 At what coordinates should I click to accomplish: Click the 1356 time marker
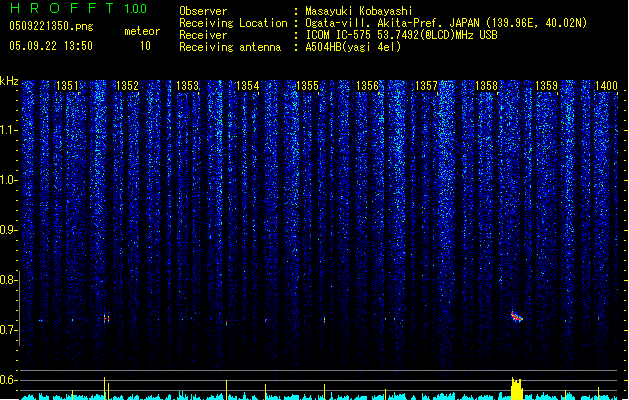coord(367,86)
